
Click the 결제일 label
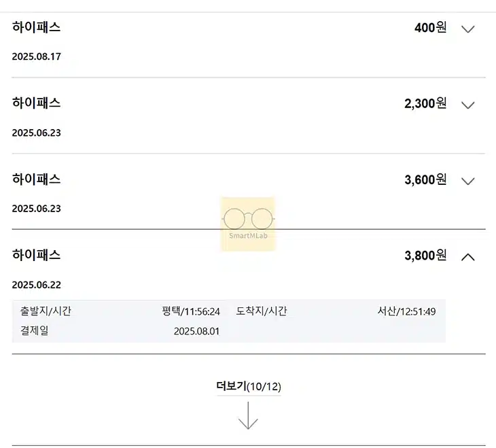(35, 331)
